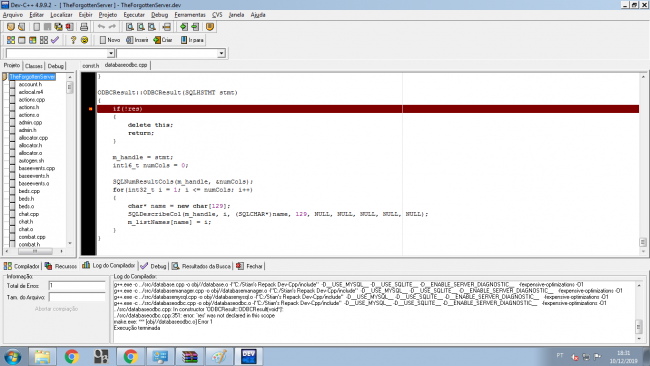
Task: Click the Compile icon with colored squares
Action: click(x=11, y=40)
